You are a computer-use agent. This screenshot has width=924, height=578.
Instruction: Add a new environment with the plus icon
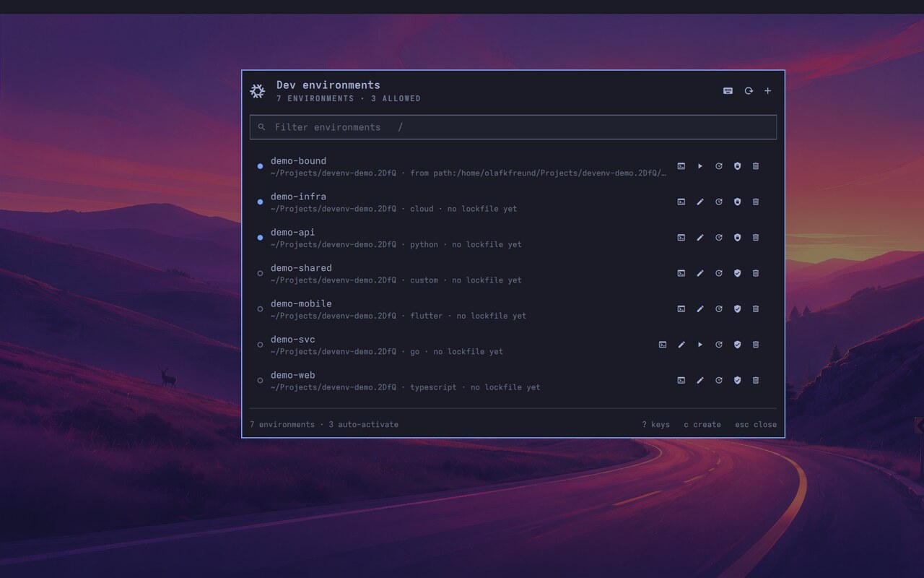[768, 91]
